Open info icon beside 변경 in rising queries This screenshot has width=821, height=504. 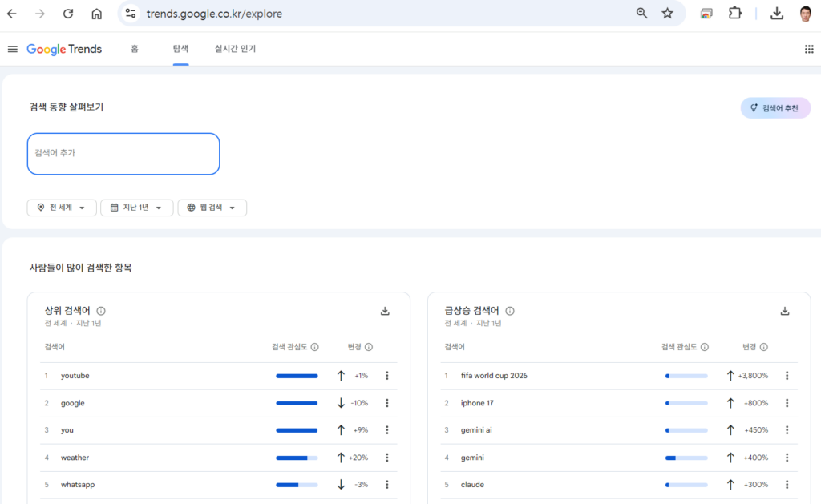tap(764, 347)
